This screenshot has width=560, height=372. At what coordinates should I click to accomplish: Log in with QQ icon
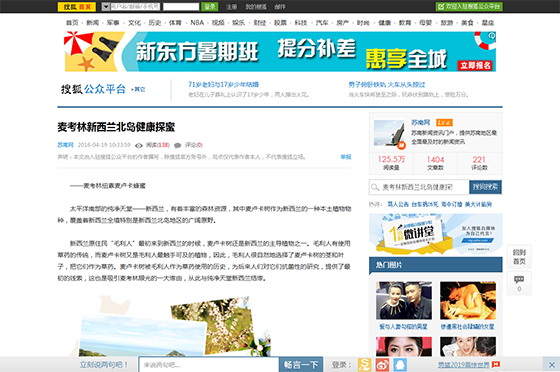point(400,365)
